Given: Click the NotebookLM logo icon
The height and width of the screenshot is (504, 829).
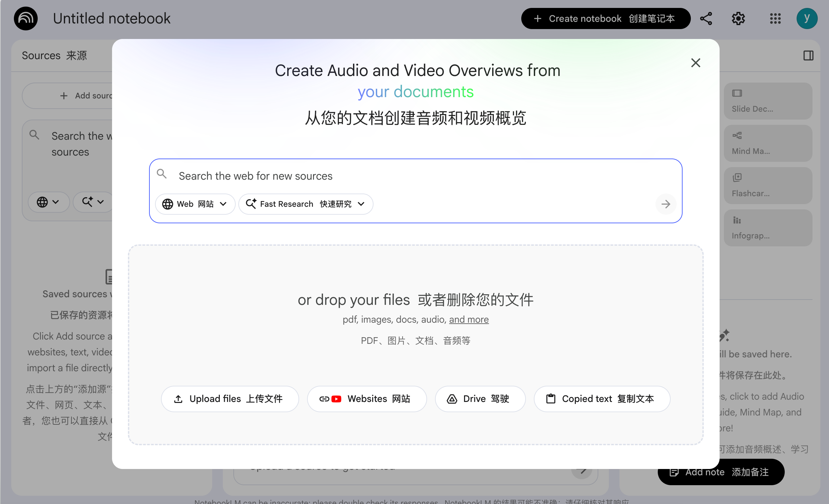Looking at the screenshot, I should [x=25, y=18].
